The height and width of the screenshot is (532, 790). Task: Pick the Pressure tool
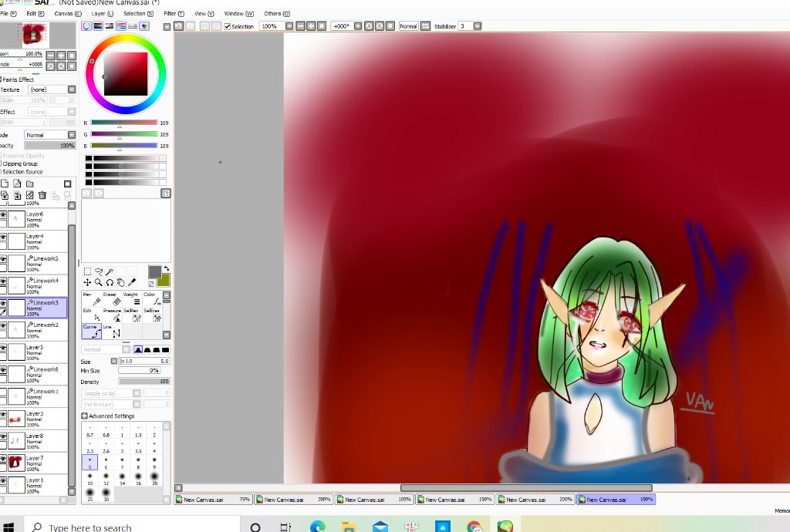(x=111, y=315)
